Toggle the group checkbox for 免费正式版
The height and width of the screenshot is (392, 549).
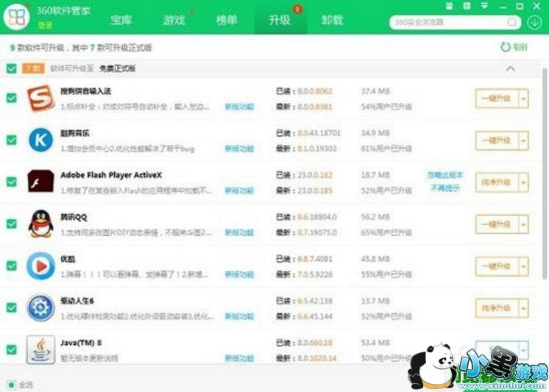click(12, 68)
